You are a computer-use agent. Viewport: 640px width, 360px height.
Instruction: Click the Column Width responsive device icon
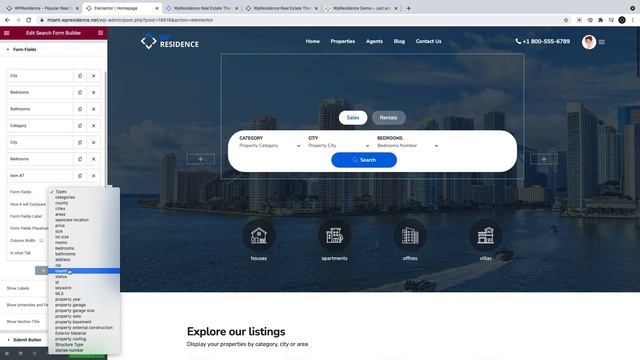tap(41, 241)
